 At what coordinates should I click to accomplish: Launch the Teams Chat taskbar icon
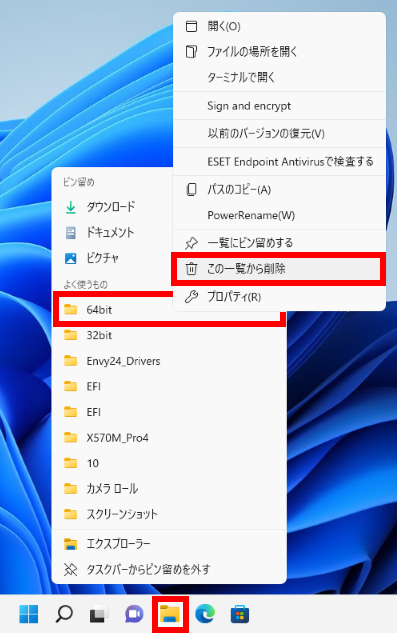pyautogui.click(x=134, y=614)
